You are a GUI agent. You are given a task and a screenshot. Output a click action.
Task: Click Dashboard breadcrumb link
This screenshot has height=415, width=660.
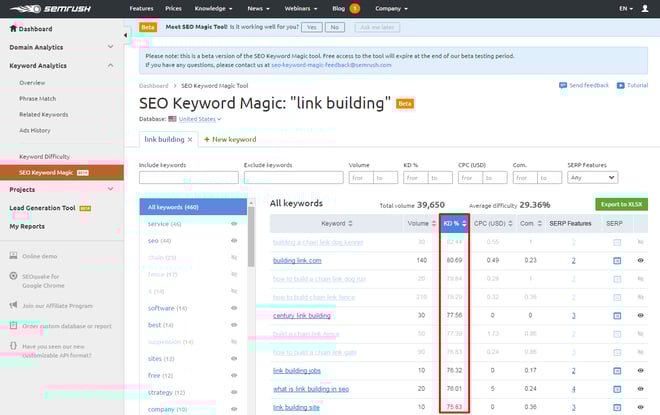pos(154,86)
